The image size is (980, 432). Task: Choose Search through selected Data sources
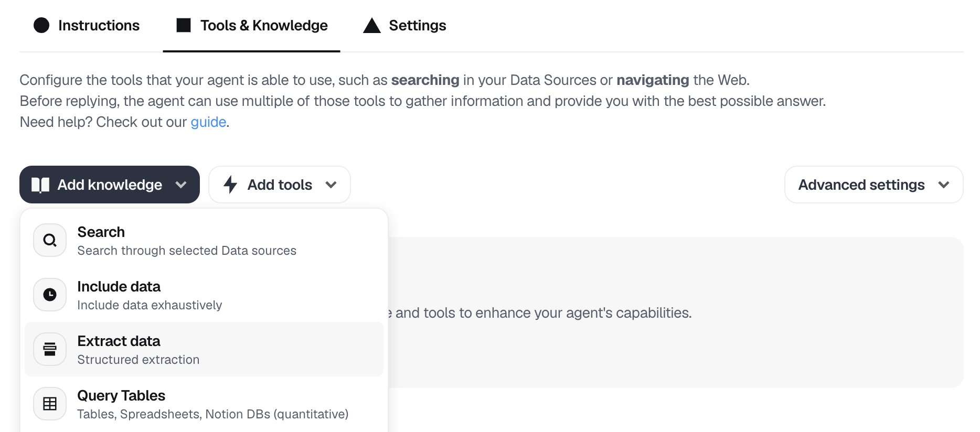click(x=186, y=241)
